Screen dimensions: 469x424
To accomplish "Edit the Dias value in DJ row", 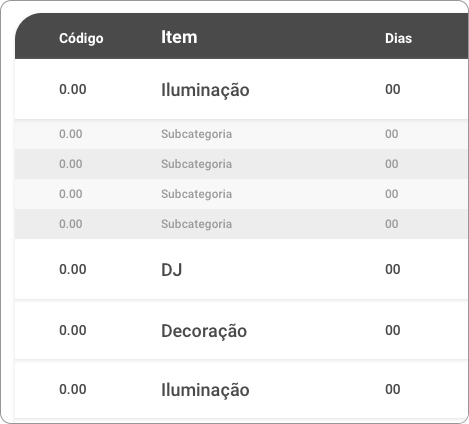I will [x=393, y=269].
